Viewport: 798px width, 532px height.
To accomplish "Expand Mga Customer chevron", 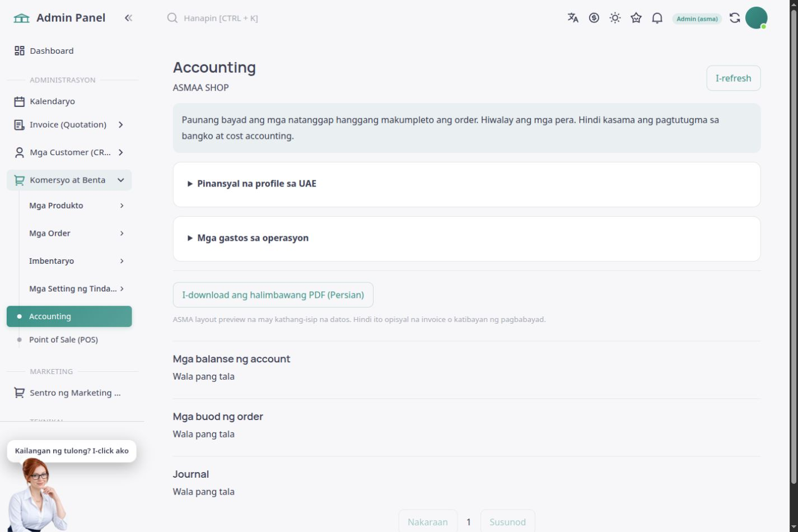I will coord(121,152).
